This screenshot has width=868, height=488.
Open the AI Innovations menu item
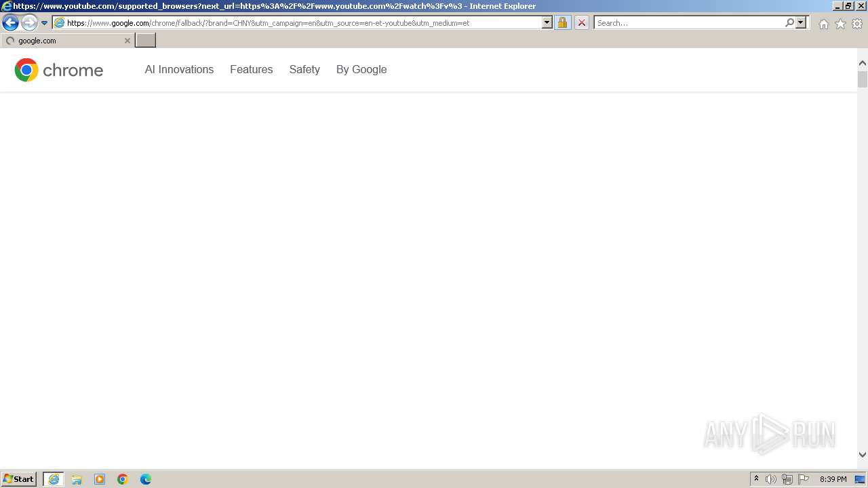(179, 69)
